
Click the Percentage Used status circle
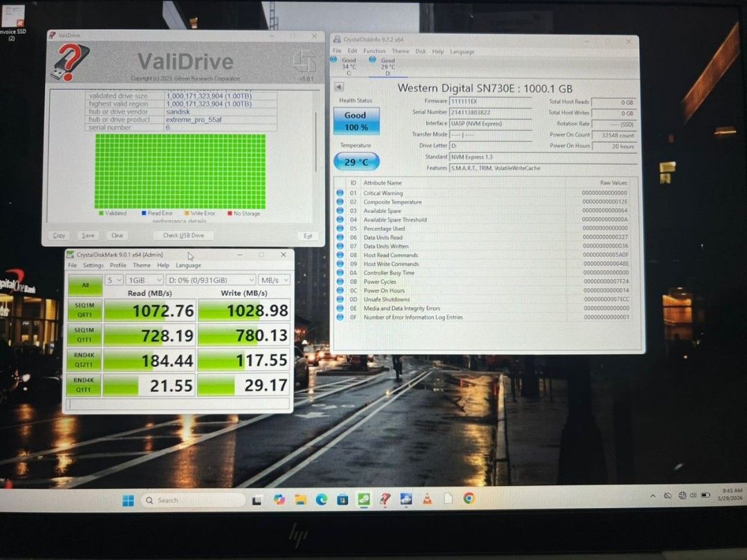(x=340, y=229)
